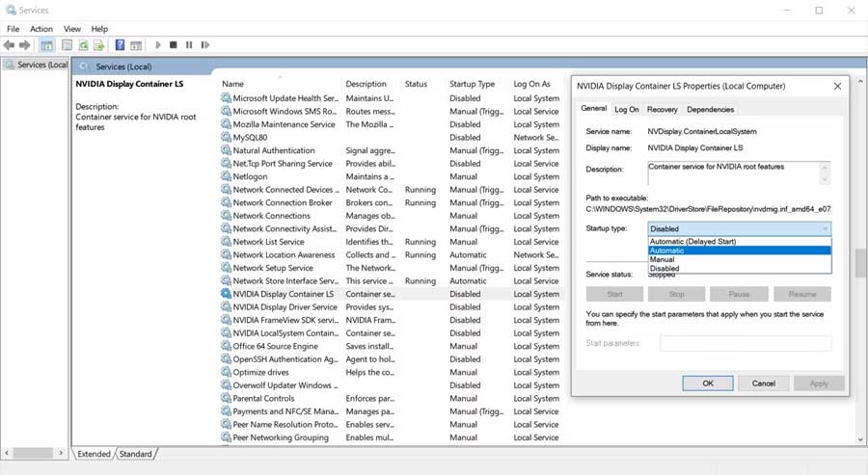868x475 pixels.
Task: Open the Log On tab
Action: 627,110
